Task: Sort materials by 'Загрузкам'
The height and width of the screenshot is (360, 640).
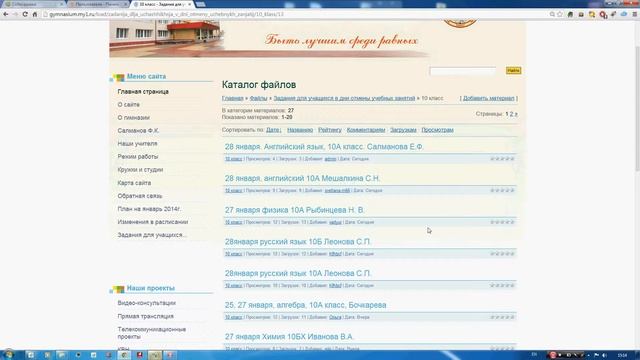Action: coord(403,130)
